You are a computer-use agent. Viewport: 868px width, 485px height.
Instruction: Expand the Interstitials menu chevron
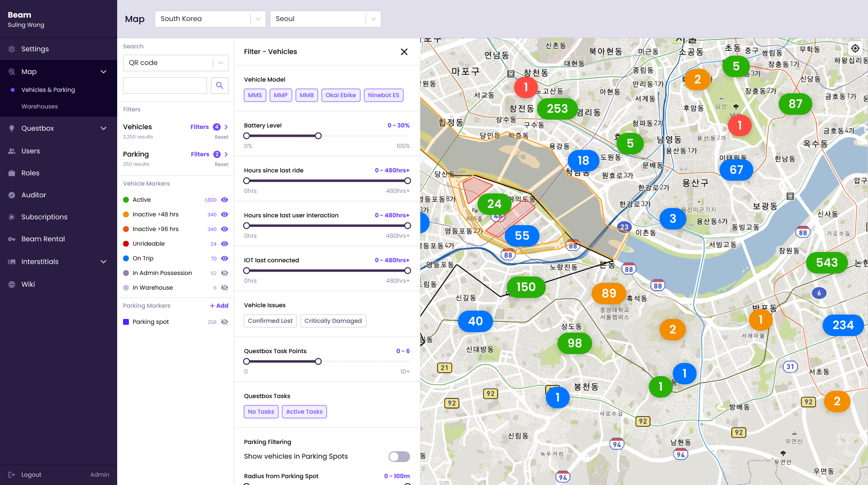103,262
